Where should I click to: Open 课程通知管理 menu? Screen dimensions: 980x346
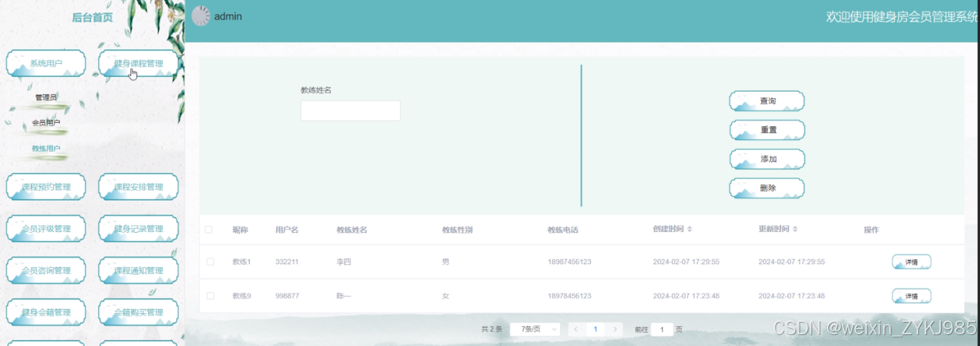pos(139,270)
